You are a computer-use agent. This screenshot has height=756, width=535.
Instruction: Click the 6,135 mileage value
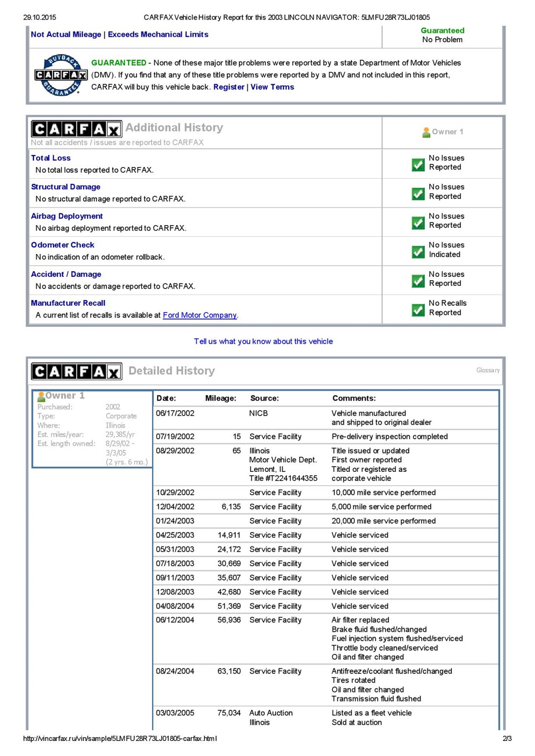(x=231, y=507)
